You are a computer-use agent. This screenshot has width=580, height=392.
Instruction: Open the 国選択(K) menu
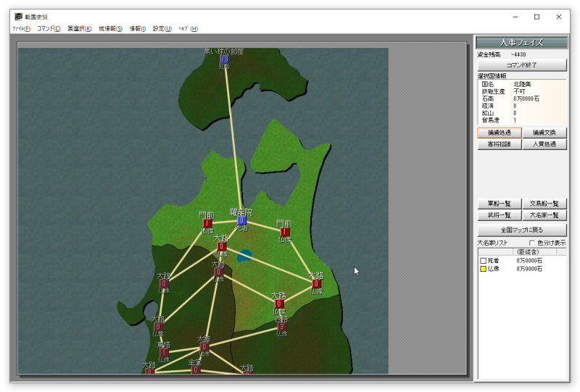pos(80,28)
